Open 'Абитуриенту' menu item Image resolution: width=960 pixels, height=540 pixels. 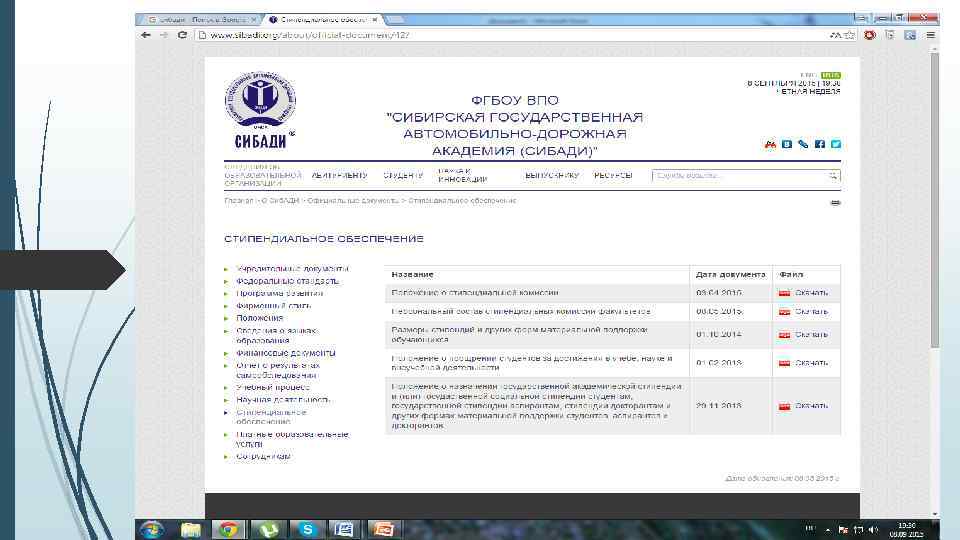pyautogui.click(x=339, y=176)
